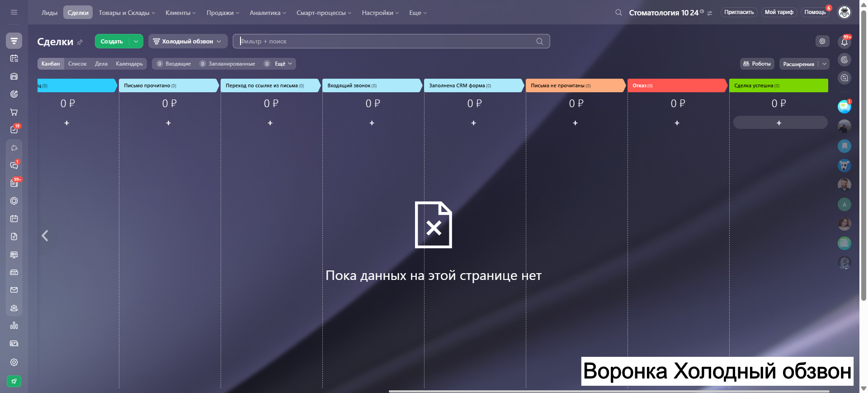868x393 pixels.
Task: Open the blue bookmark chat avatar
Action: pyautogui.click(x=844, y=146)
